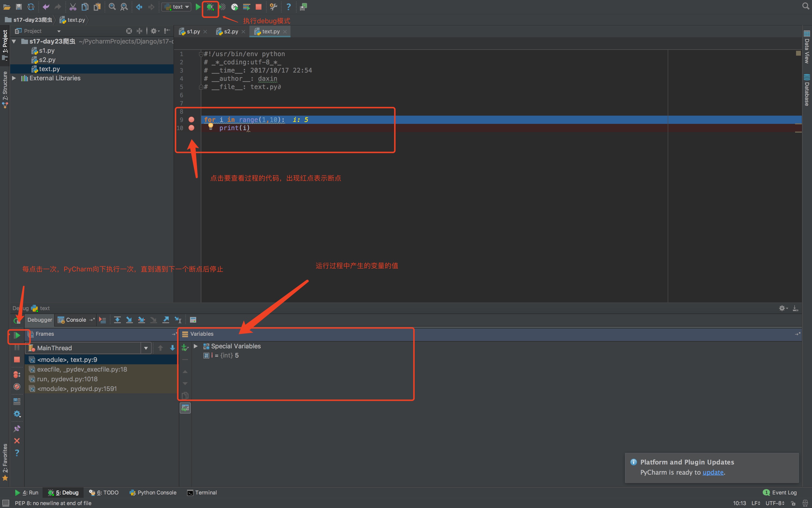Image resolution: width=812 pixels, height=508 pixels.
Task: Click Run to Cursor icon
Action: click(x=178, y=320)
